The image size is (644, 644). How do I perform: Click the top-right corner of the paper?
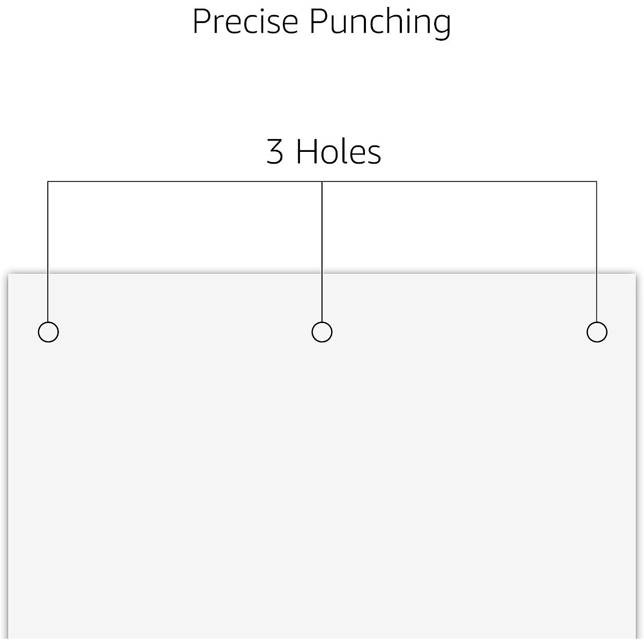pyautogui.click(x=635, y=275)
